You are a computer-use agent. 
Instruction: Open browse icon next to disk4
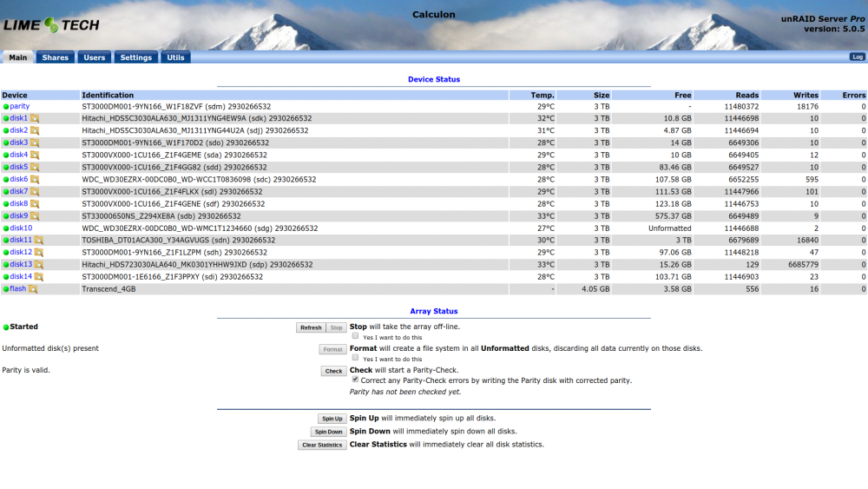point(35,155)
